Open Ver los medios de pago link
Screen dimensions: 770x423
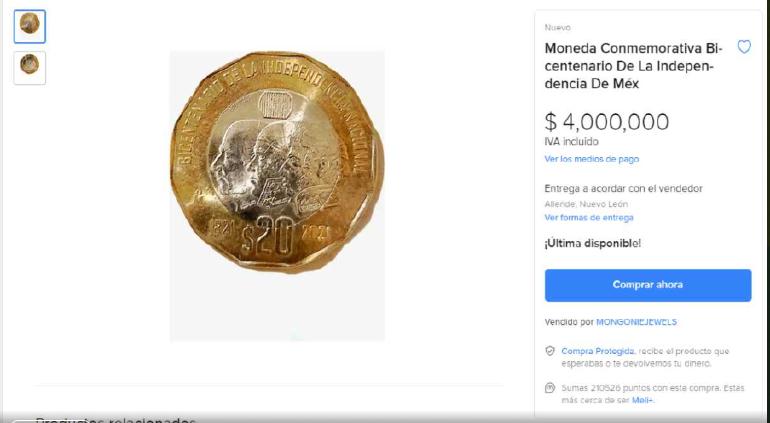pyautogui.click(x=592, y=159)
